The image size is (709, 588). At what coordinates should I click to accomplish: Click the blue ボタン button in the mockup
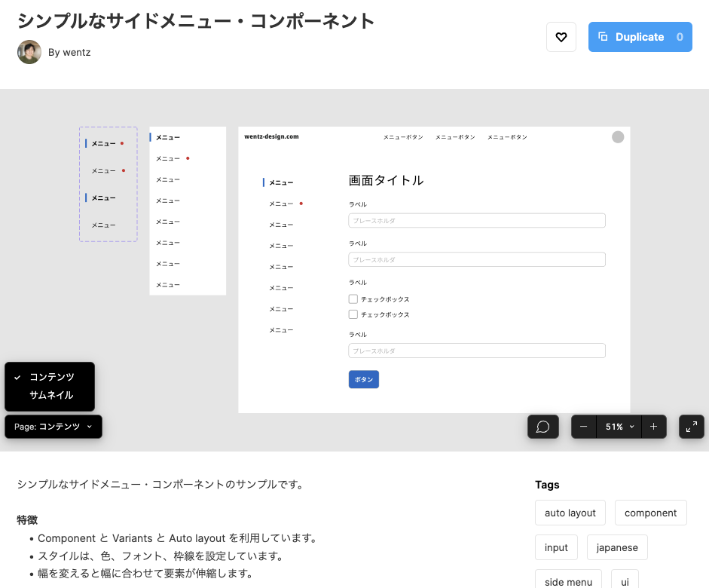363,379
